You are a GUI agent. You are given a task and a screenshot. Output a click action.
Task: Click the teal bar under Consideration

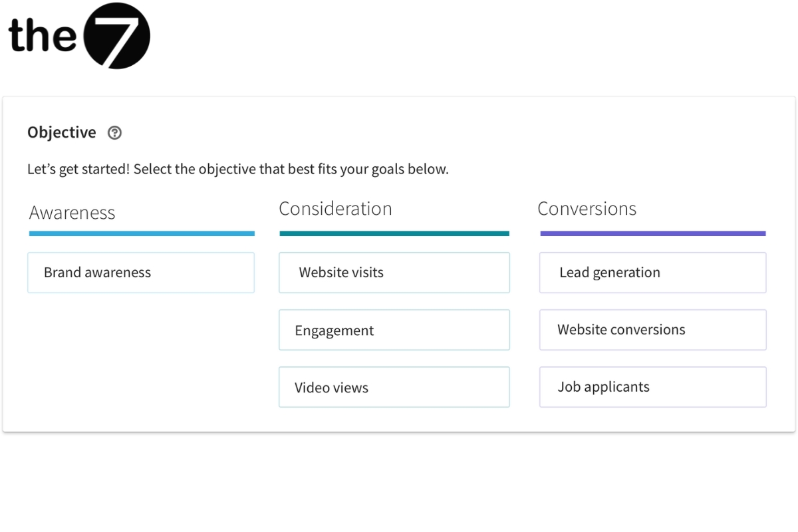coord(394,233)
